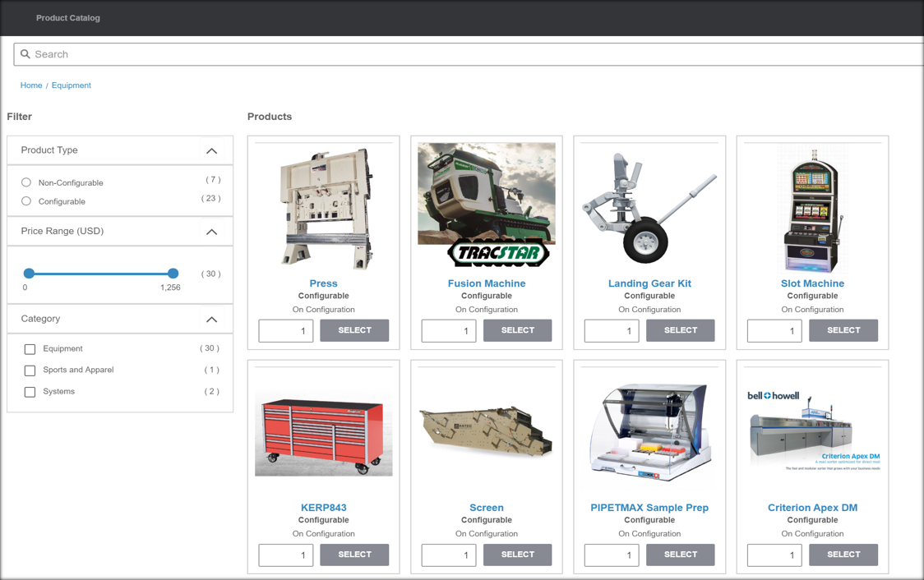
Task: Click in the Search field
Action: [x=471, y=54]
